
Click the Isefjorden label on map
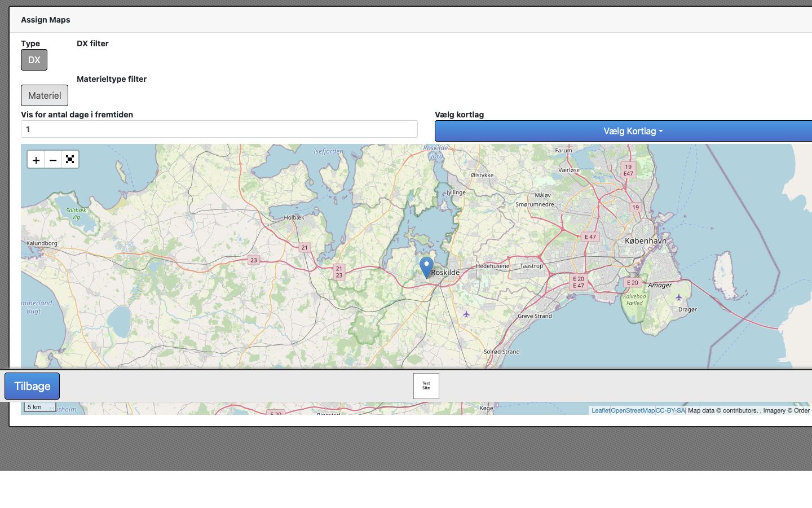point(328,151)
